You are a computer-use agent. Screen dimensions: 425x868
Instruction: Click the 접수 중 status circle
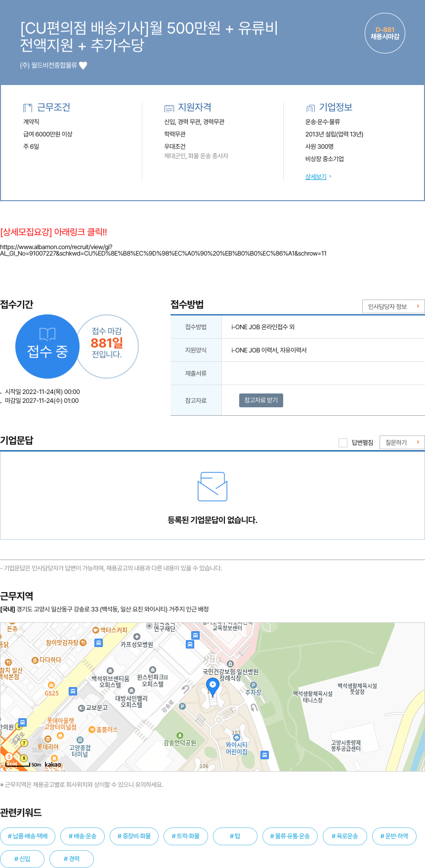click(x=47, y=347)
